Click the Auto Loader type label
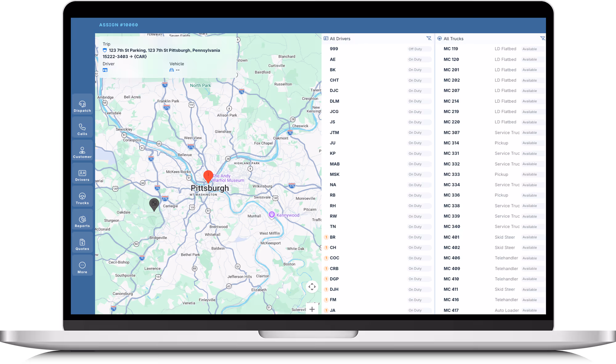Image resolution: width=616 pixels, height=364 pixels. [x=507, y=310]
